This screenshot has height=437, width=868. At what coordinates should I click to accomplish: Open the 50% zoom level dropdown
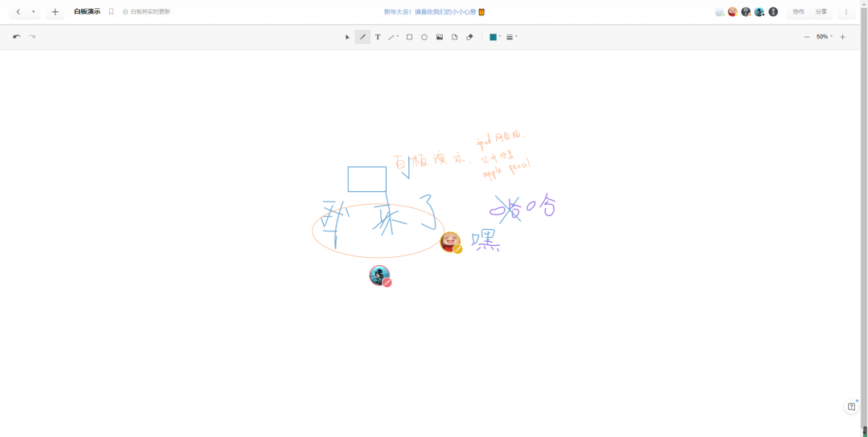[824, 37]
